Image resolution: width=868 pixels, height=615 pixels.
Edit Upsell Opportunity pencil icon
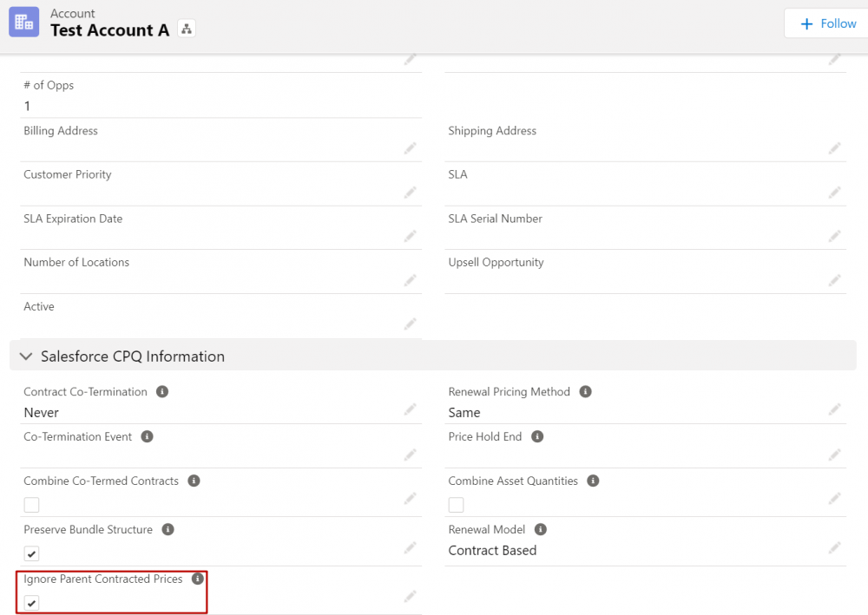(x=834, y=280)
